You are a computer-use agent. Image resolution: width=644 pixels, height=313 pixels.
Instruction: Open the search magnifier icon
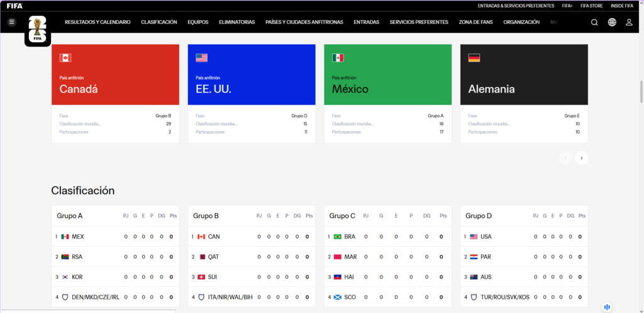[594, 22]
